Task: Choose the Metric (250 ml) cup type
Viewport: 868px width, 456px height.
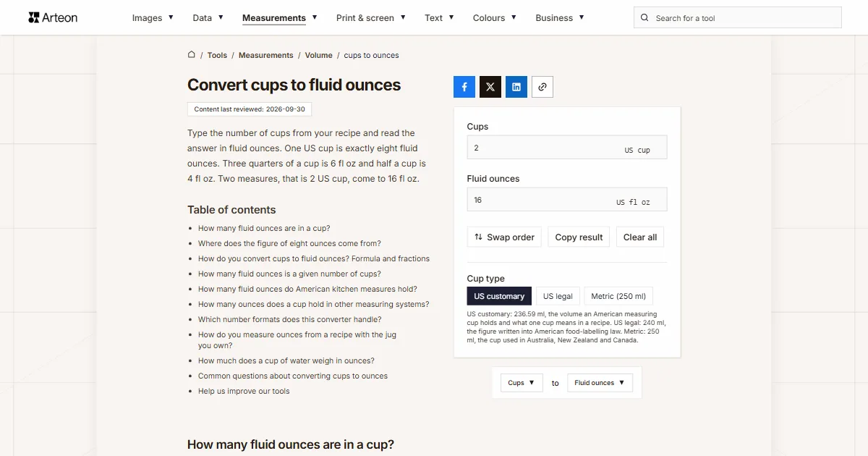Action: [x=618, y=296]
